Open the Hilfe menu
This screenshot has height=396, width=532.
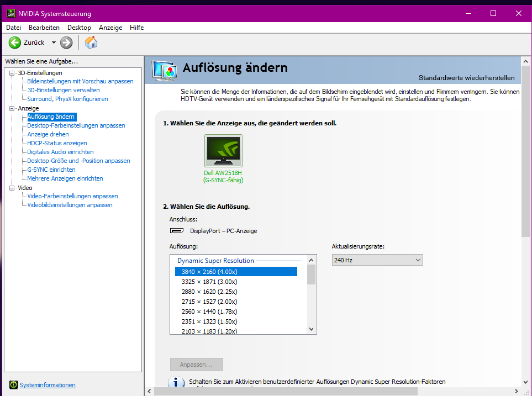137,28
